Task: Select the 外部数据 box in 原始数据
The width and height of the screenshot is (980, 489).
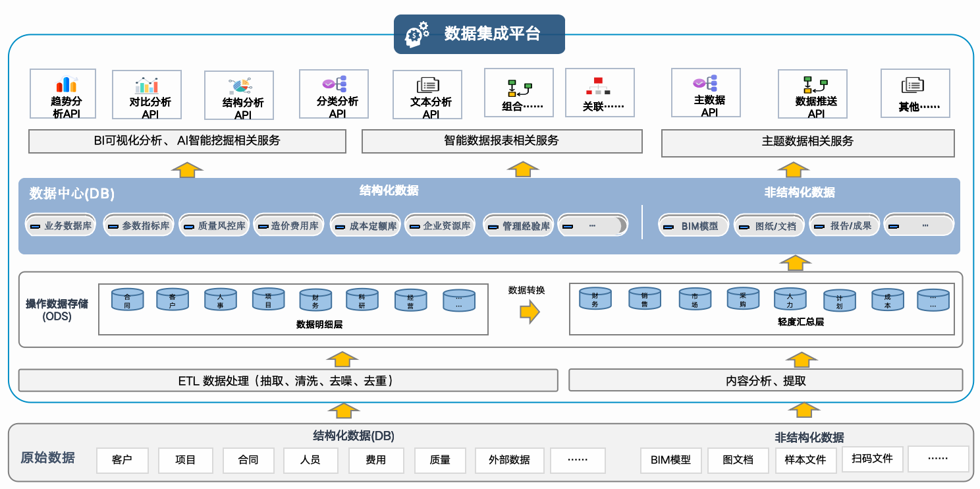Action: click(510, 460)
